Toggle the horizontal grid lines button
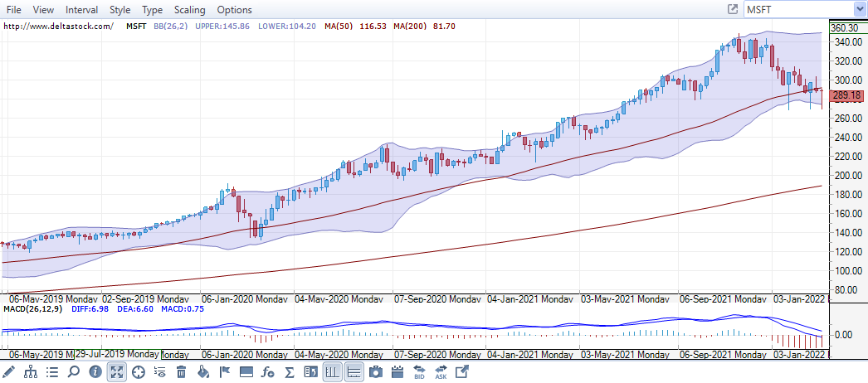This screenshot has height=383, width=868. click(354, 372)
